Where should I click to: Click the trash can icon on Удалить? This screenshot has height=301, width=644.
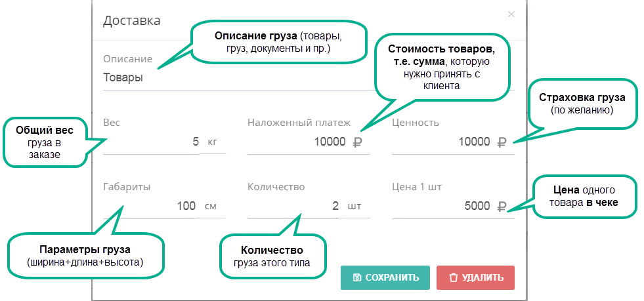pos(453,277)
